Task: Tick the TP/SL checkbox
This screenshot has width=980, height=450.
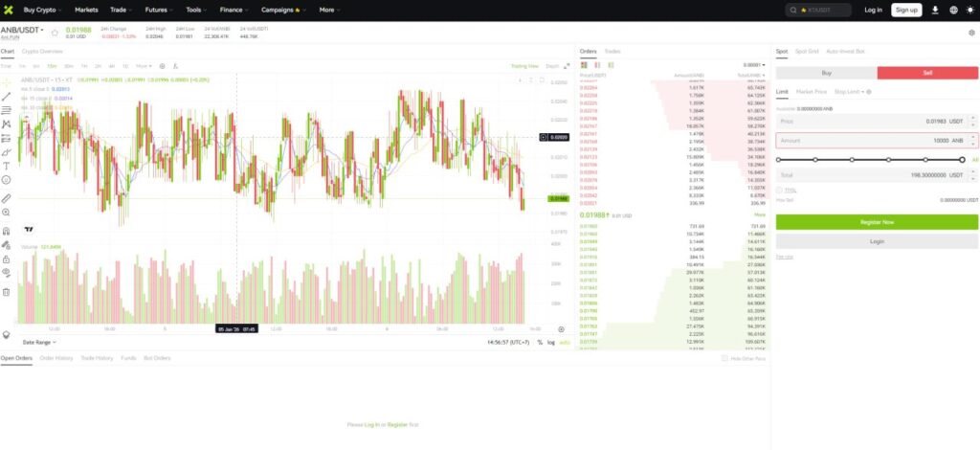Action: tap(779, 190)
